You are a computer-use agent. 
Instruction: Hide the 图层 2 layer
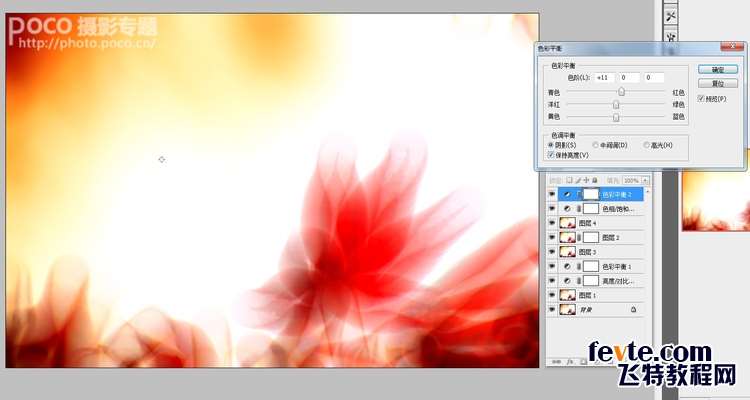[552, 237]
